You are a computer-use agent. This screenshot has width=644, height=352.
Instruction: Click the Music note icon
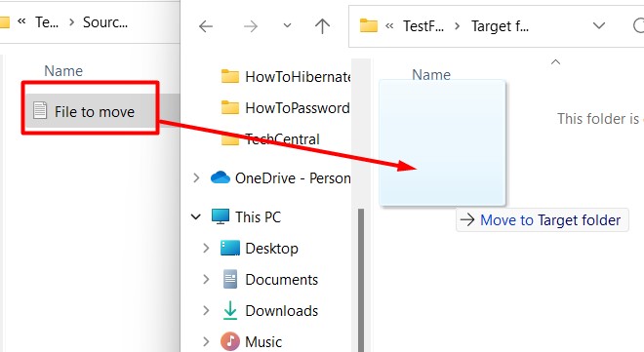(x=230, y=341)
